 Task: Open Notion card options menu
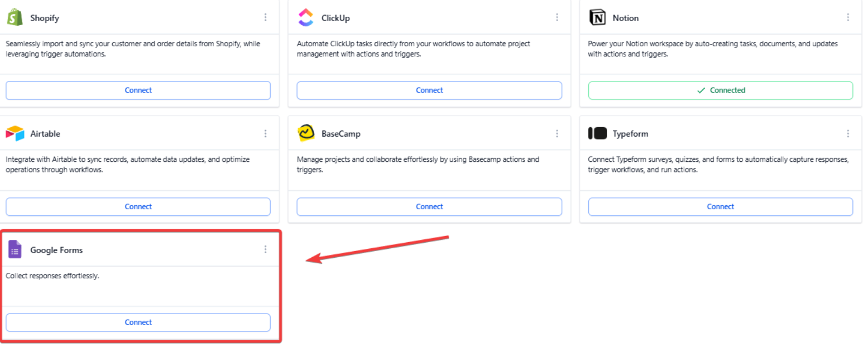(x=848, y=17)
